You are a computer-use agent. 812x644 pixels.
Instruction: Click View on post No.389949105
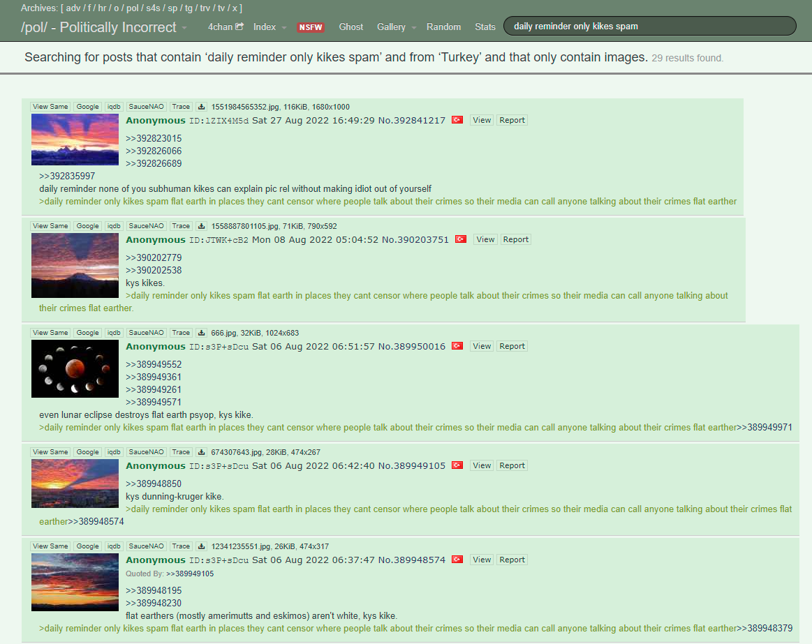coord(482,465)
